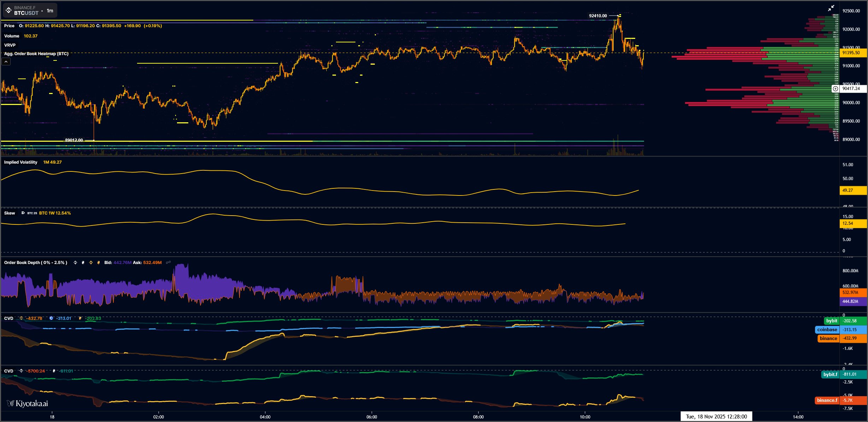The height and width of the screenshot is (422, 868).
Task: Click first white Binance icon in Order Book Depth
Action: pos(75,263)
